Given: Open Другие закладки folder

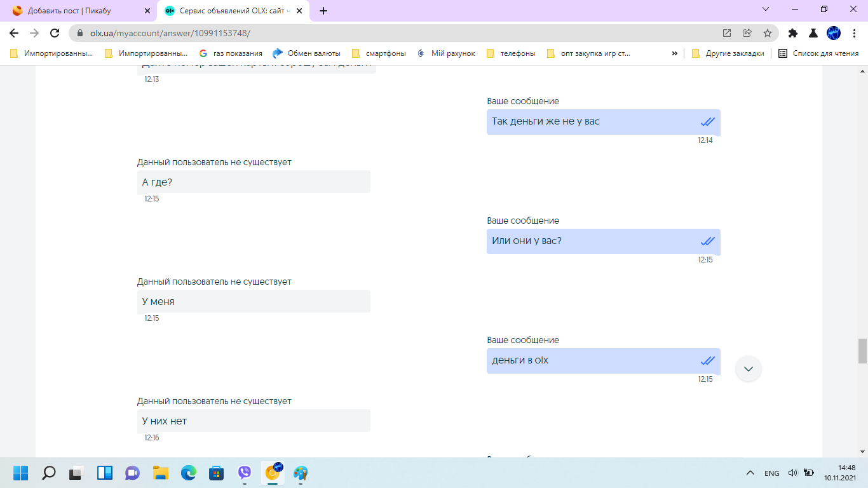Looking at the screenshot, I should coord(728,53).
